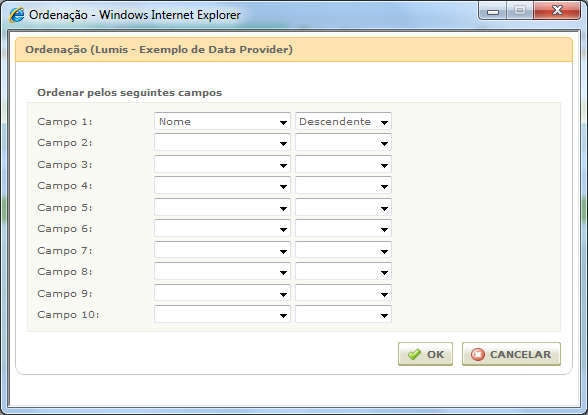Click the red X icon on Cancelar

click(478, 354)
